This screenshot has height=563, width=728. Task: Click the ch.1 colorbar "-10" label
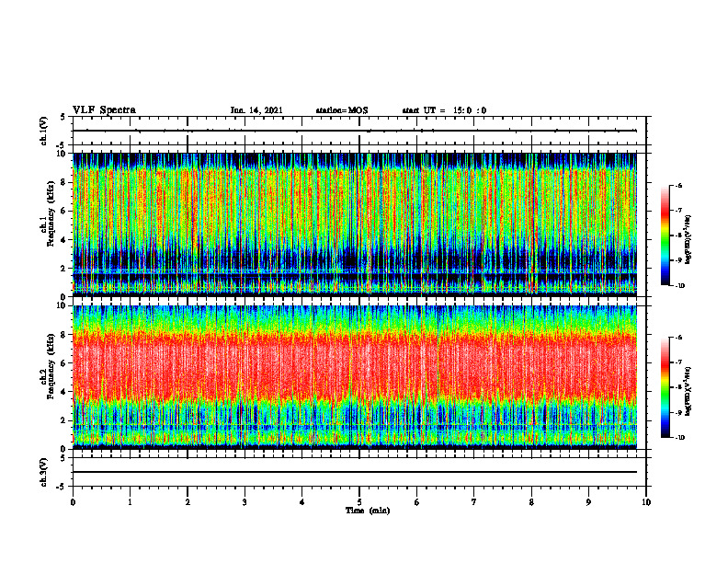point(679,285)
